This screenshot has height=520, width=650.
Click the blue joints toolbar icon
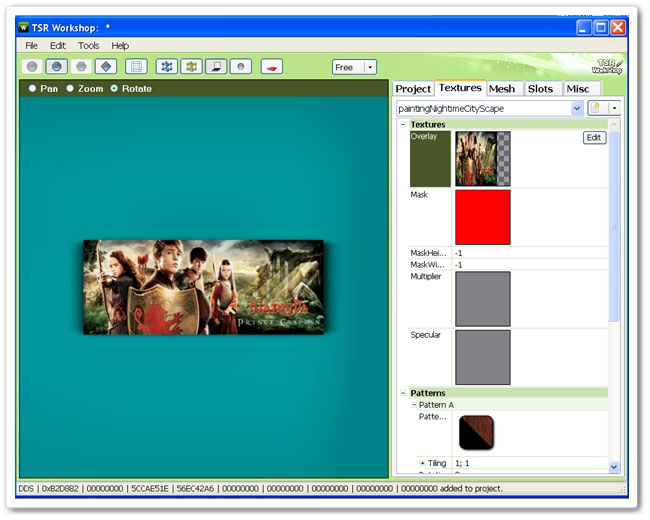coord(167,67)
